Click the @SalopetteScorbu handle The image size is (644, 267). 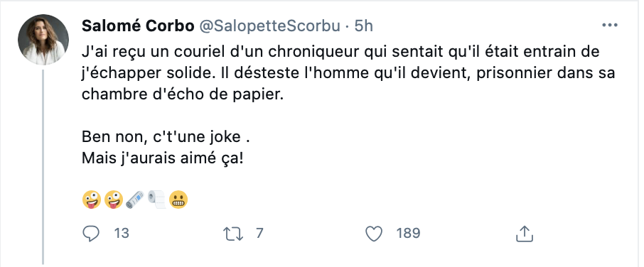tap(270, 26)
